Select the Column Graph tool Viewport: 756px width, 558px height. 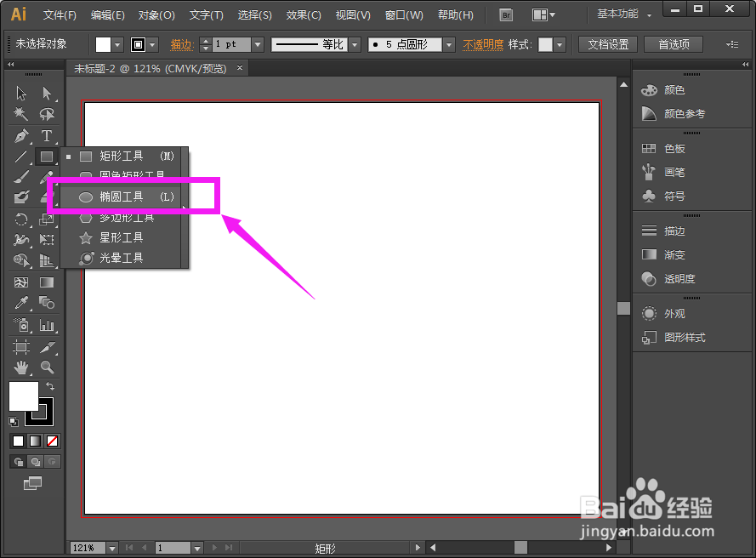point(47,325)
